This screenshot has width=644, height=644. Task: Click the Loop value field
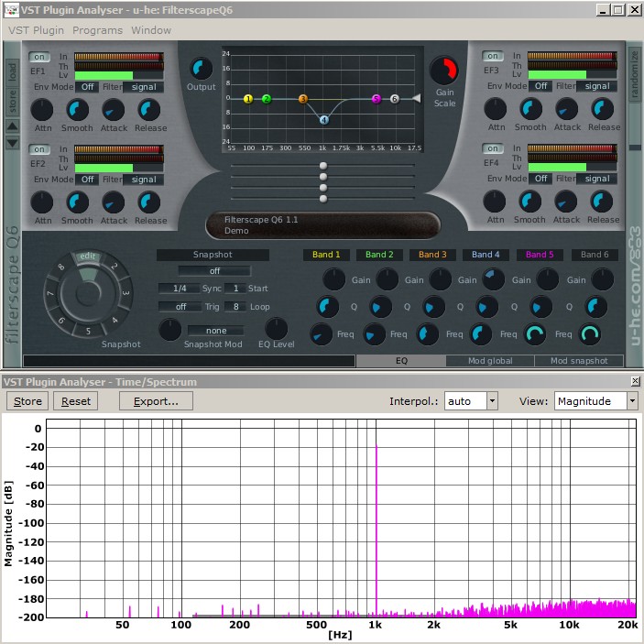coord(235,307)
